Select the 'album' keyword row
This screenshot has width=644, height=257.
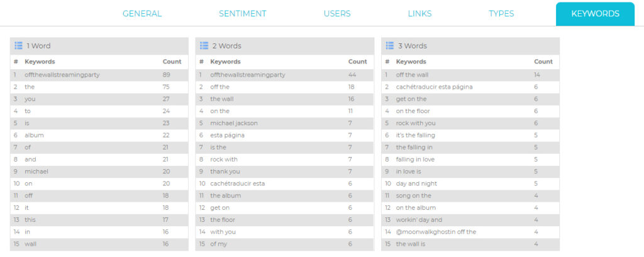99,135
